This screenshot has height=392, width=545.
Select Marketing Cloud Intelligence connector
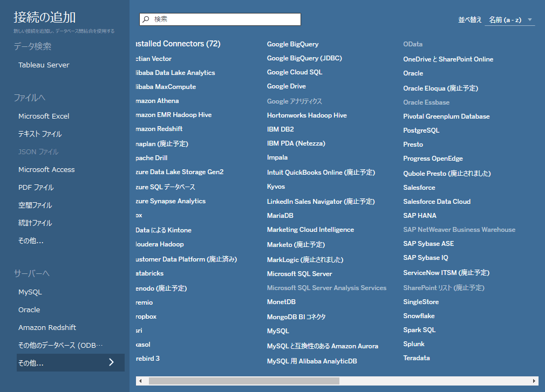[x=310, y=230]
